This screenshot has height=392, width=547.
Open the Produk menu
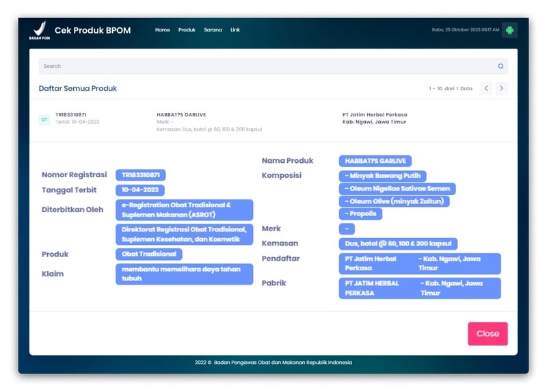click(x=187, y=30)
